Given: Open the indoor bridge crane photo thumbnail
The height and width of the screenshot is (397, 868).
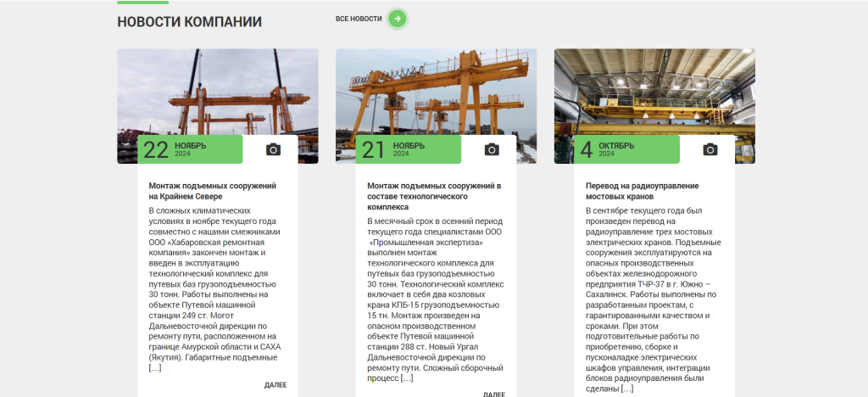Looking at the screenshot, I should (654, 91).
